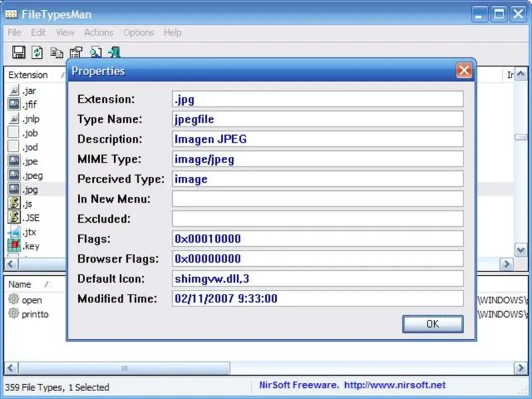Open the File menu
532x399 pixels.
(14, 33)
